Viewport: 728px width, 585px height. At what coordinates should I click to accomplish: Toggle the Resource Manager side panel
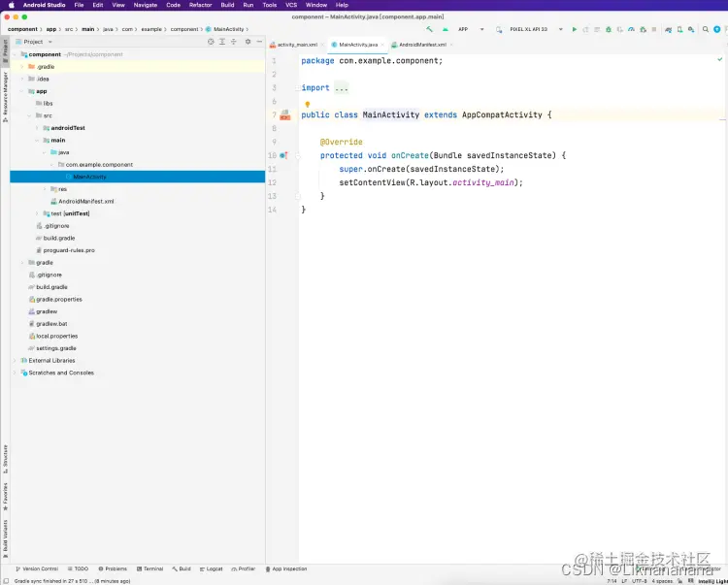[x=5, y=97]
